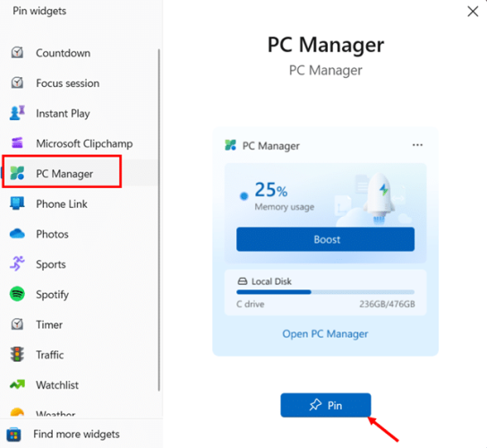Select Traffic in the widget list
Screen dimensions: 487x448
coord(80,355)
